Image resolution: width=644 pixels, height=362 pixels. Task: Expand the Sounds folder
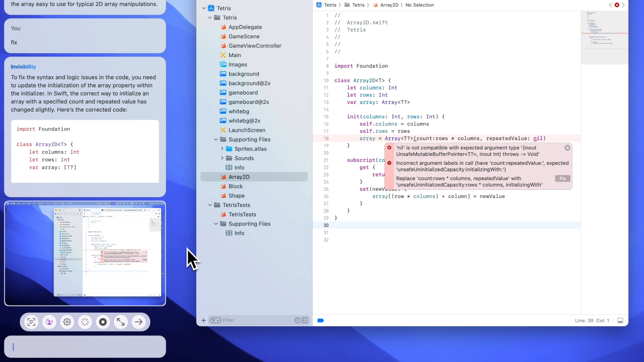(222, 158)
